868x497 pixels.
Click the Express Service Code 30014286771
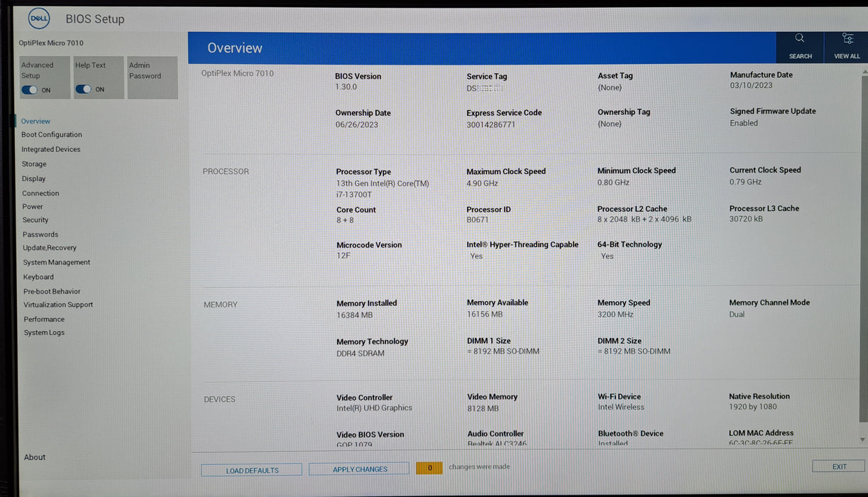(491, 124)
